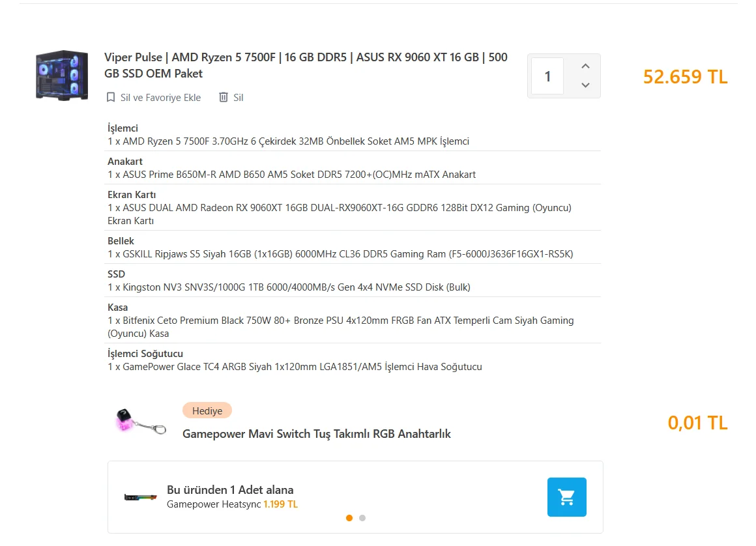This screenshot has height=546, width=756.
Task: Click the 0,01 TL gift price
Action: click(697, 423)
